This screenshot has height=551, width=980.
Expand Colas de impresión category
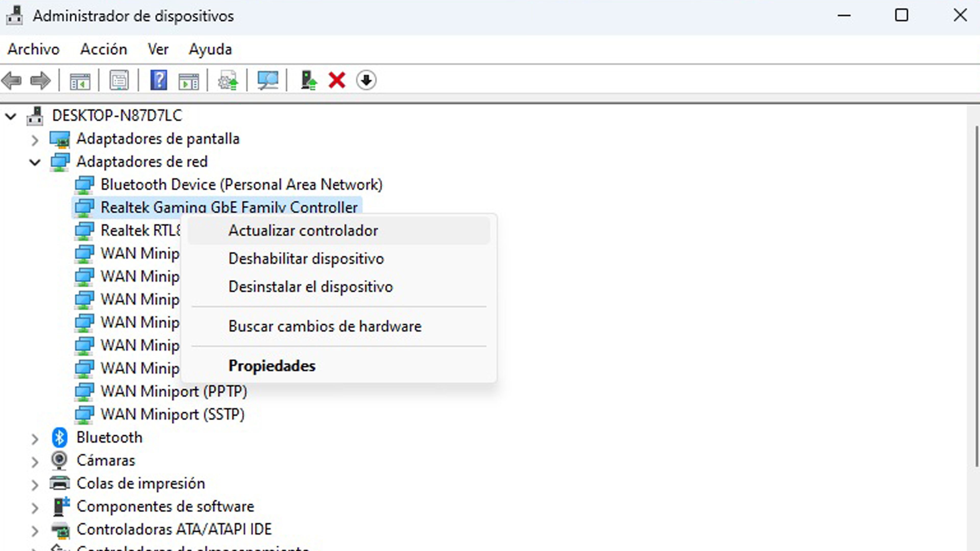coord(34,483)
